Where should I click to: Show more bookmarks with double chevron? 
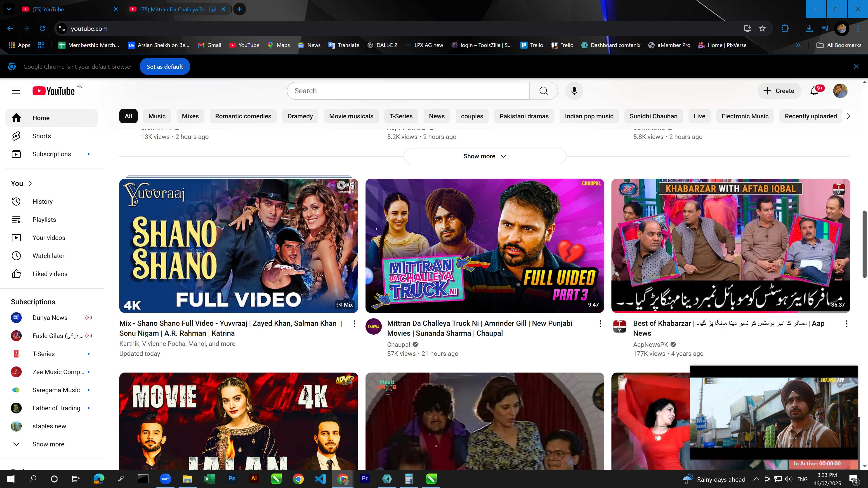coord(798,45)
